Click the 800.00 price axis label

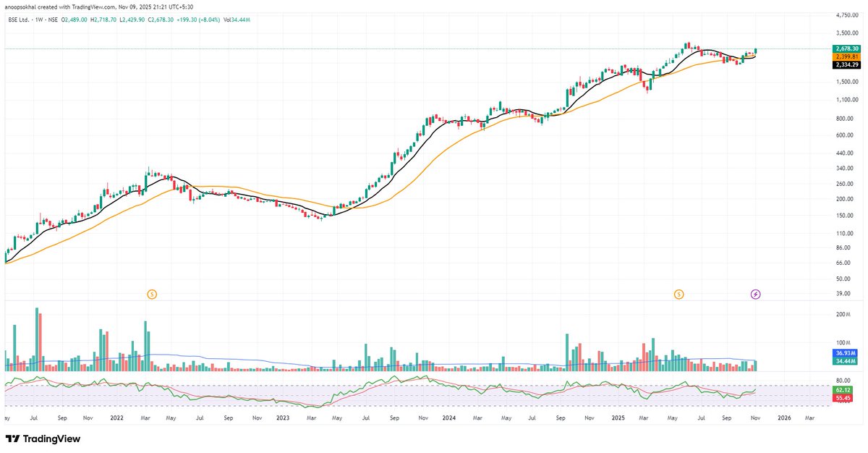click(x=845, y=119)
